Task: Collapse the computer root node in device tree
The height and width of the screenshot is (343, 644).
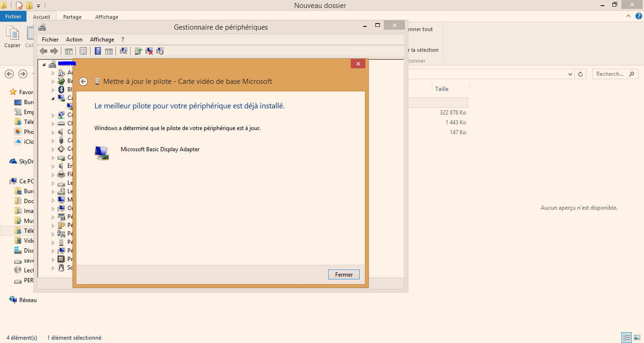Action: coord(44,65)
